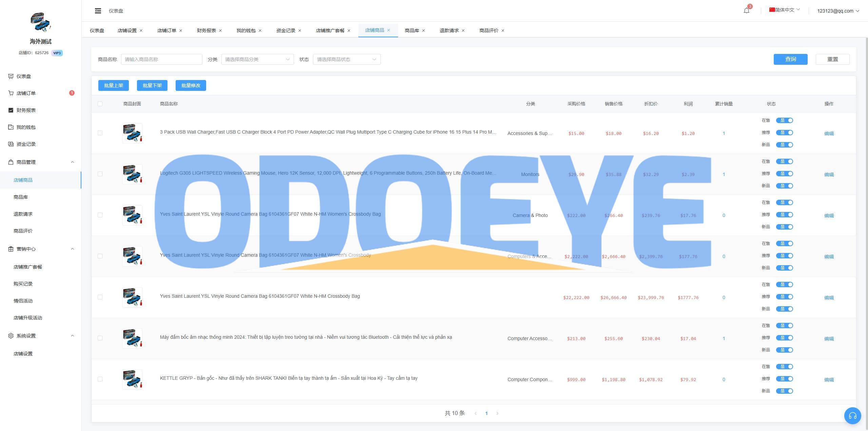Open 财务报表 in the sidebar
The height and width of the screenshot is (431, 868).
26,110
